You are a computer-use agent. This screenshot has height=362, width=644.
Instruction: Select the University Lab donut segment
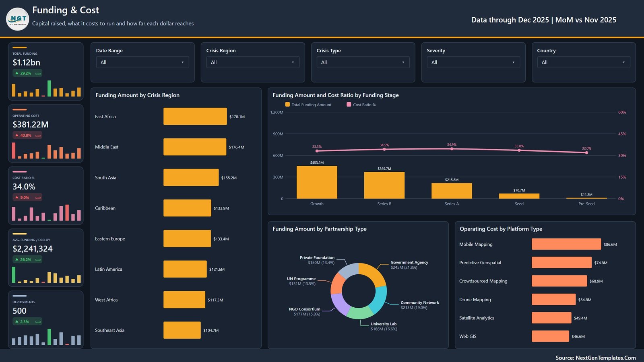(x=359, y=313)
